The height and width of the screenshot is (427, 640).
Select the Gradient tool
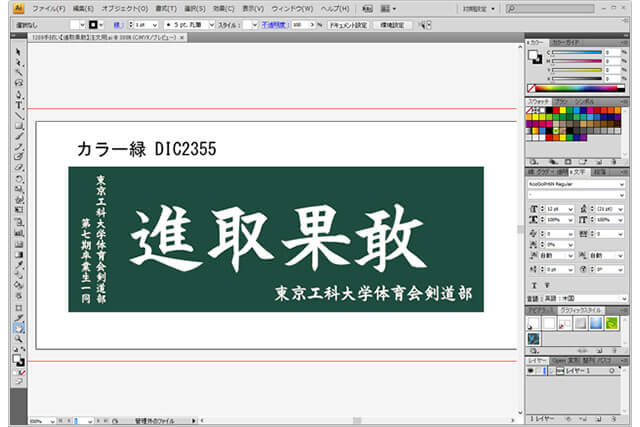pos(18,255)
